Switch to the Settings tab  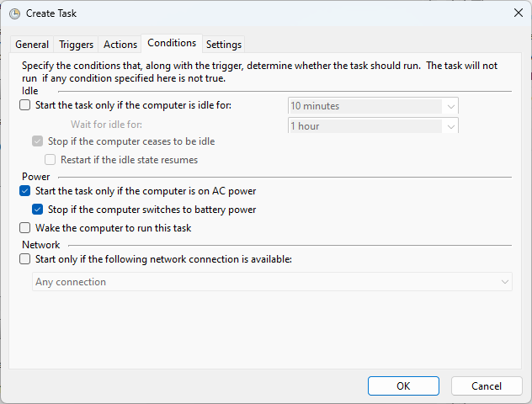coord(224,45)
